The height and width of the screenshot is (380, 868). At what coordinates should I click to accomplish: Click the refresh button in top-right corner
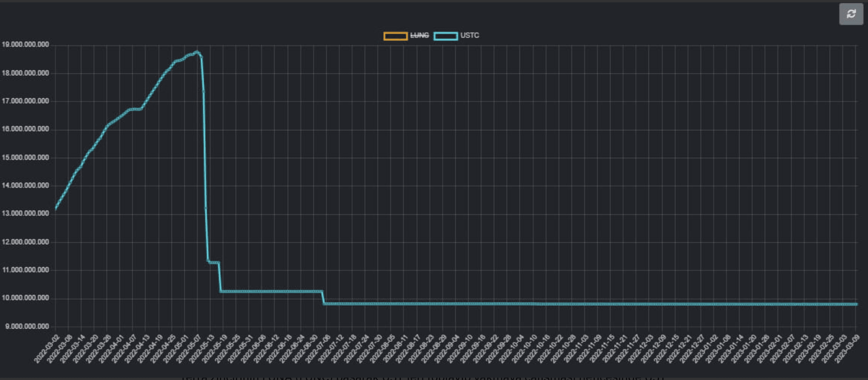point(851,14)
